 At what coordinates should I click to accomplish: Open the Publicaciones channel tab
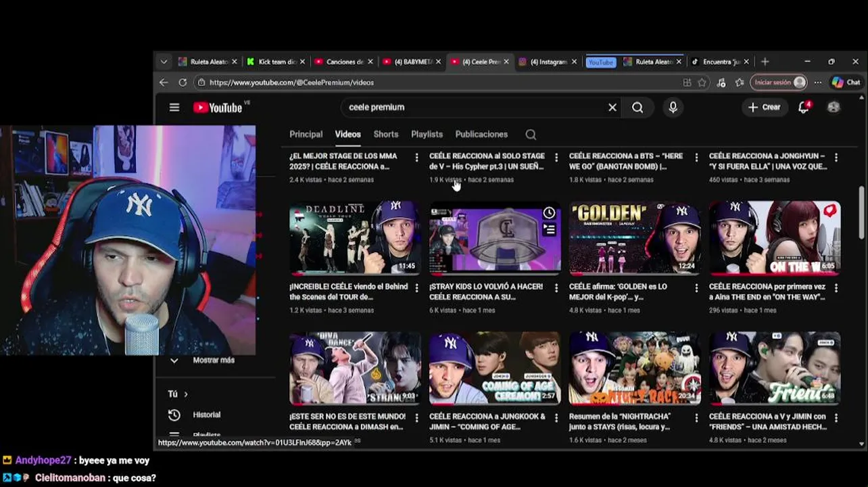pyautogui.click(x=481, y=134)
